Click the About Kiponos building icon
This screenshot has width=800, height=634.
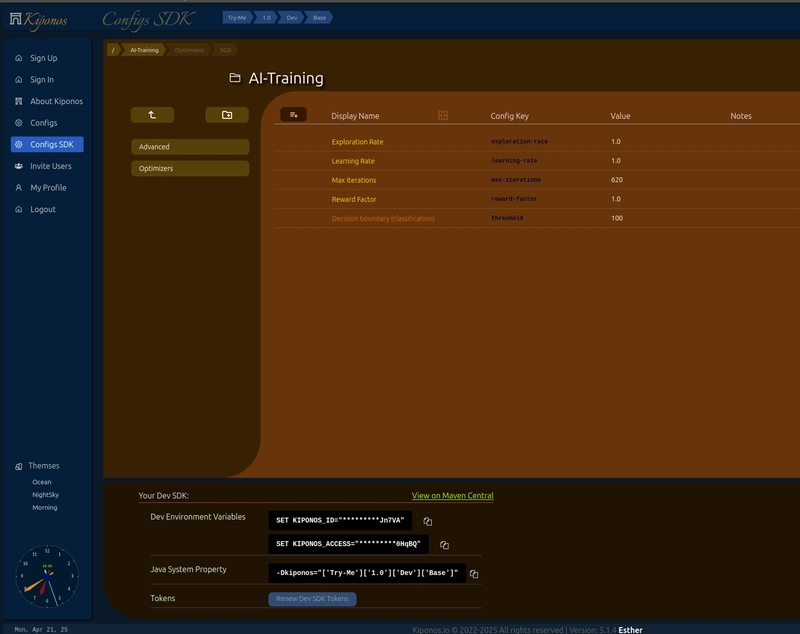19,101
